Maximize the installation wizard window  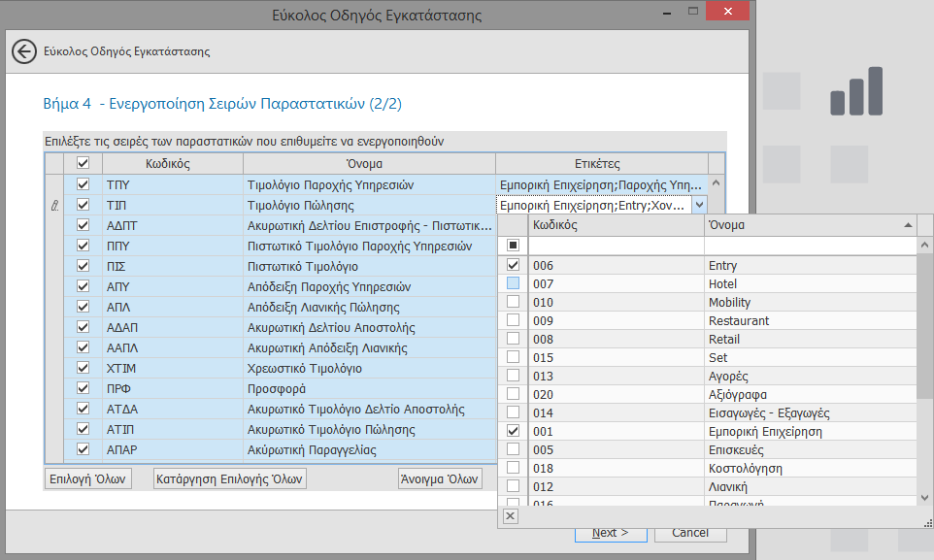693,12
